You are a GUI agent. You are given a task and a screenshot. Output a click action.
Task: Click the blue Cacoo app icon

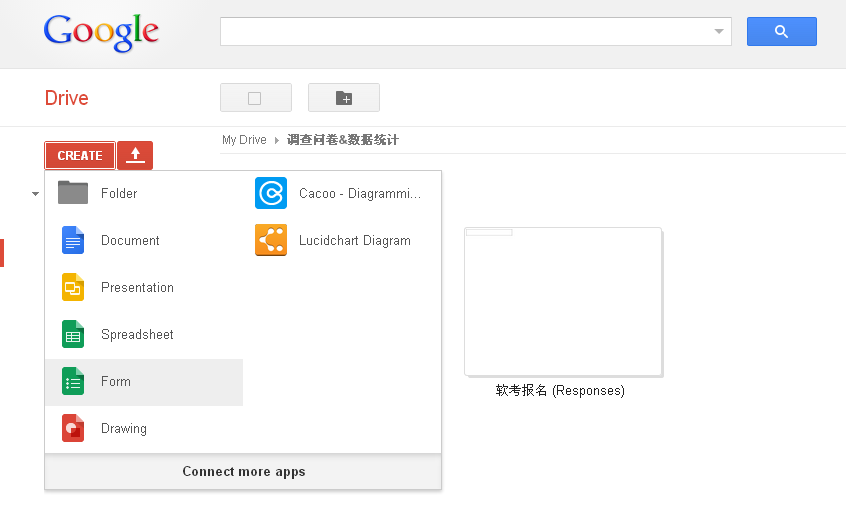click(x=271, y=193)
